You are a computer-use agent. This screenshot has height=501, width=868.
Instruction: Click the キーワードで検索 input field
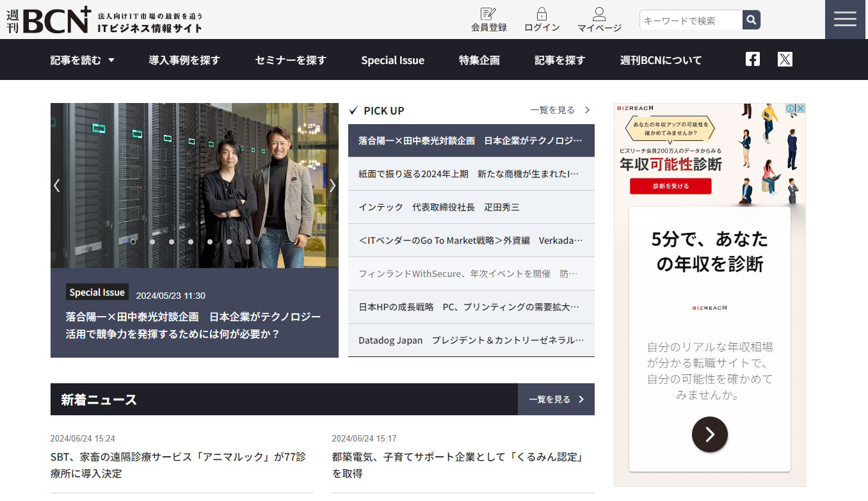691,20
